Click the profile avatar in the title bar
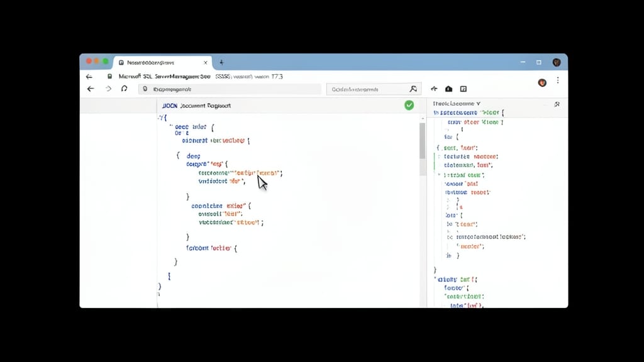This screenshot has width=644, height=362. [557, 62]
